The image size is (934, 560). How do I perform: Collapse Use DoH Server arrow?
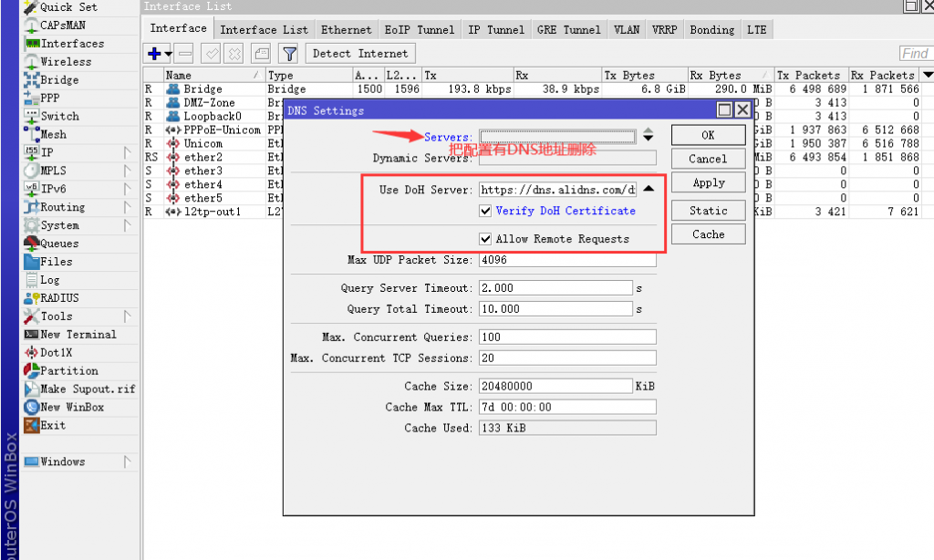649,189
